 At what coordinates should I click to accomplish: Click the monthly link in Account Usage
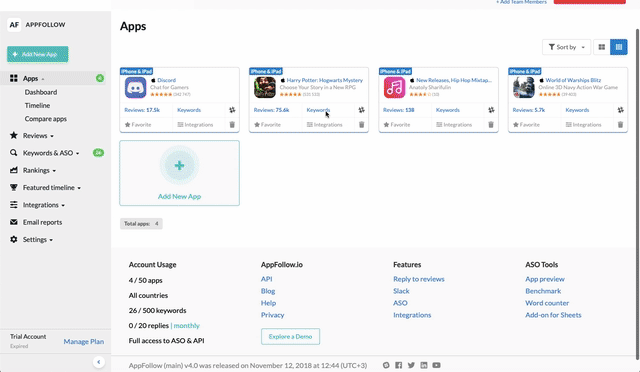187,325
